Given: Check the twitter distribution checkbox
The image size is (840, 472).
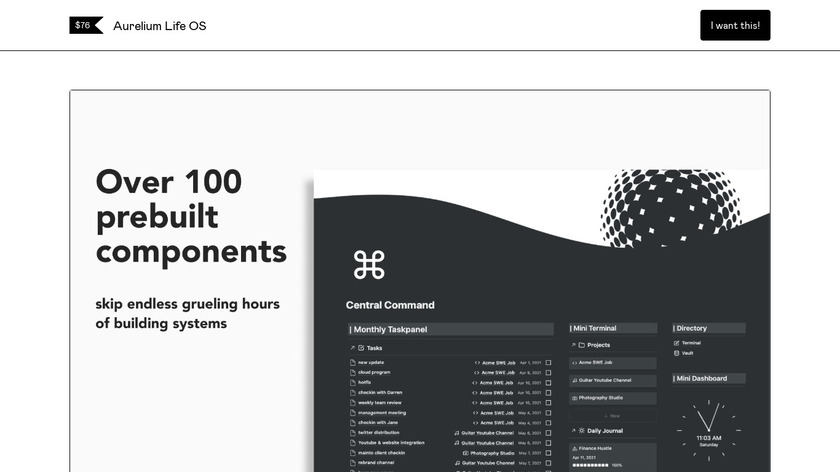Looking at the screenshot, I should point(548,433).
